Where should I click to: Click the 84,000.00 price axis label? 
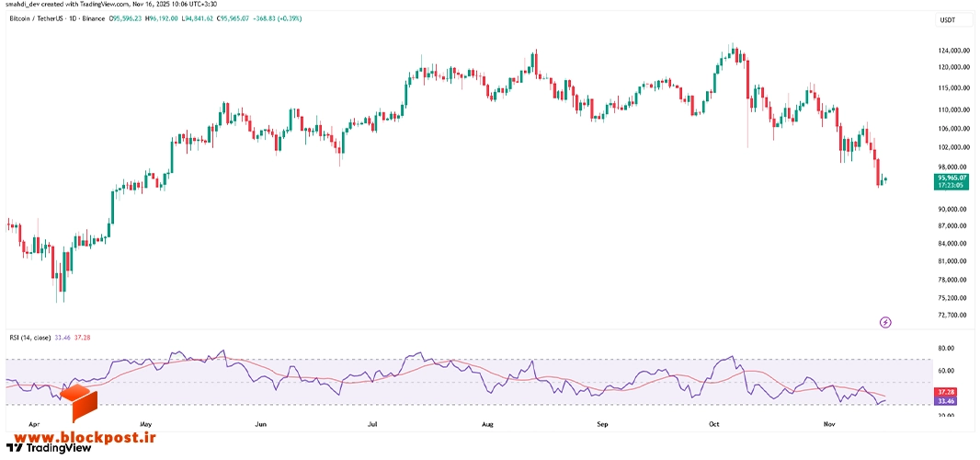[x=952, y=244]
